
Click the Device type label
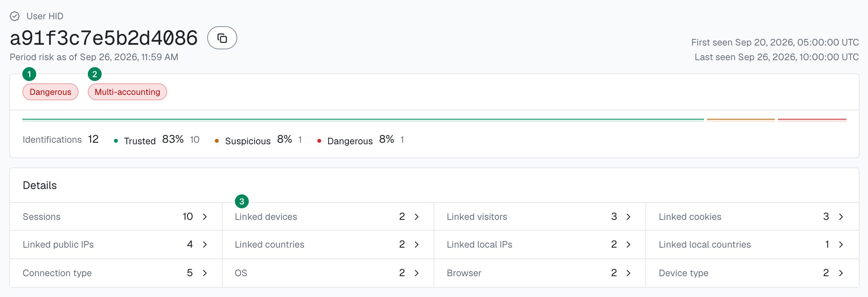click(684, 273)
